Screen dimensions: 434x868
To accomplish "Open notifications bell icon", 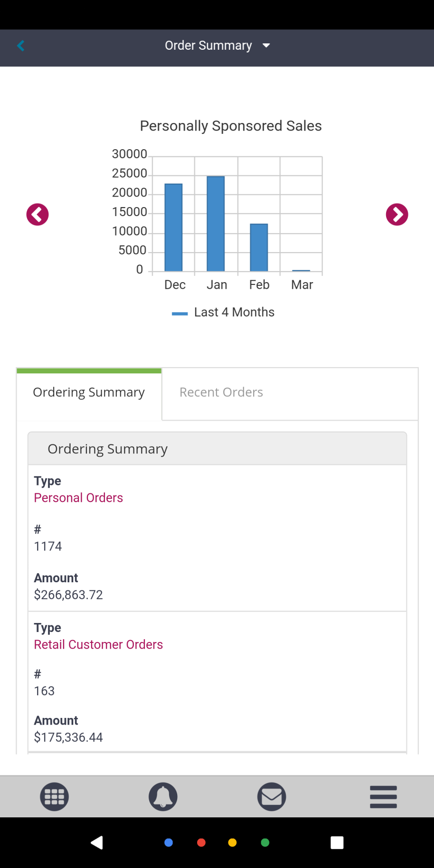I will tap(163, 797).
